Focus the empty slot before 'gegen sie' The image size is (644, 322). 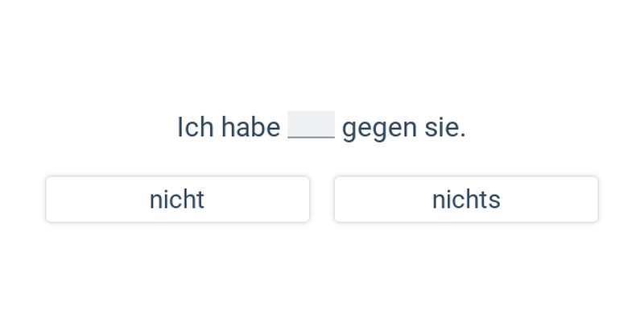click(311, 125)
